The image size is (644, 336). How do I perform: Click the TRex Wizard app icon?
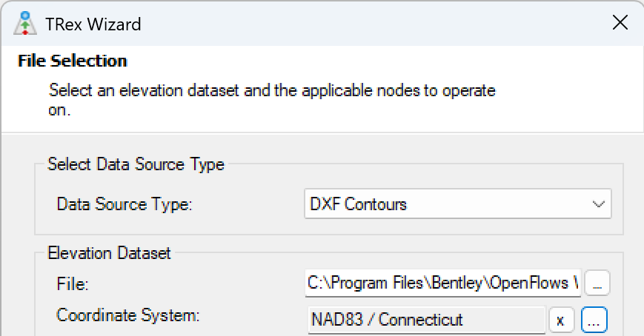click(x=25, y=24)
